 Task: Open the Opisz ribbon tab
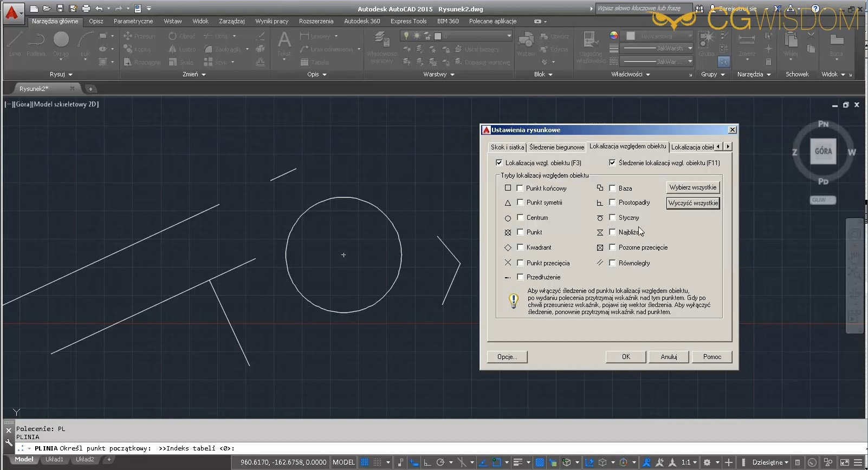tap(96, 21)
